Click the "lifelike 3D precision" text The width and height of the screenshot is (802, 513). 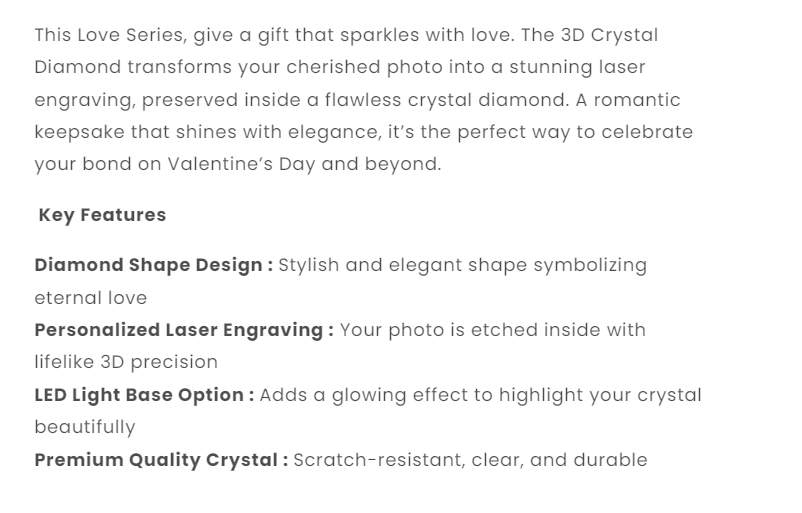[126, 362]
